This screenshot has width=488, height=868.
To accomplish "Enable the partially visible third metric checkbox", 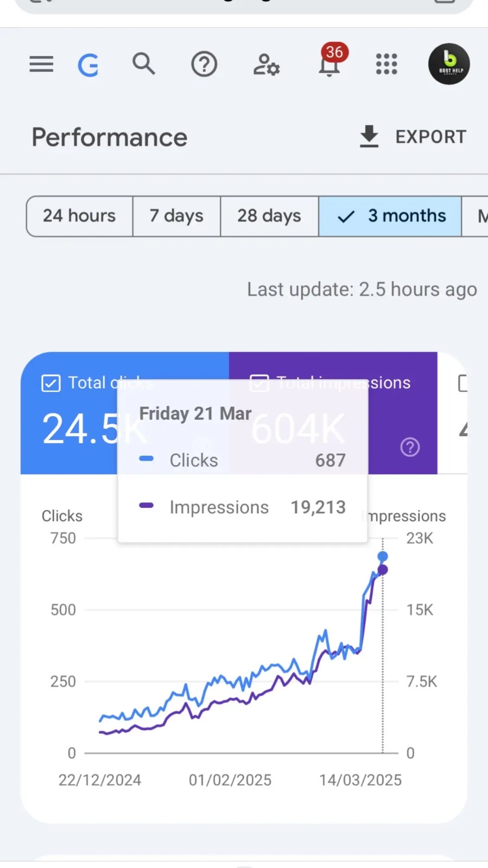I will click(462, 383).
